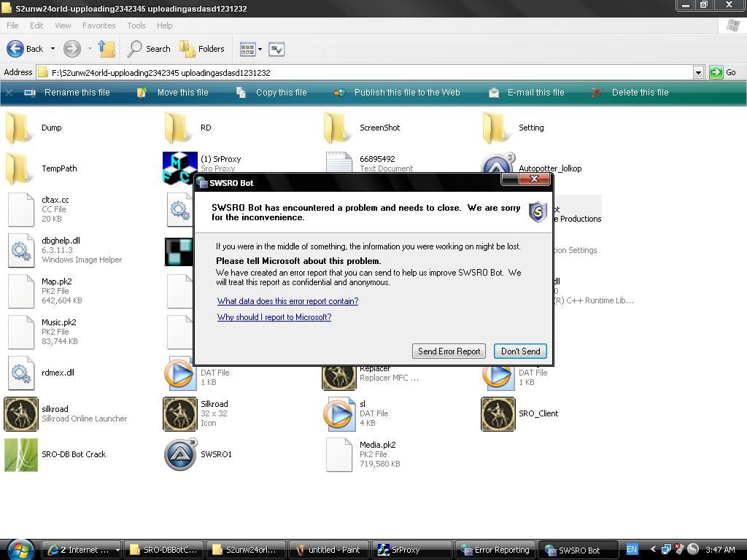Choose Rename this file

pos(66,93)
